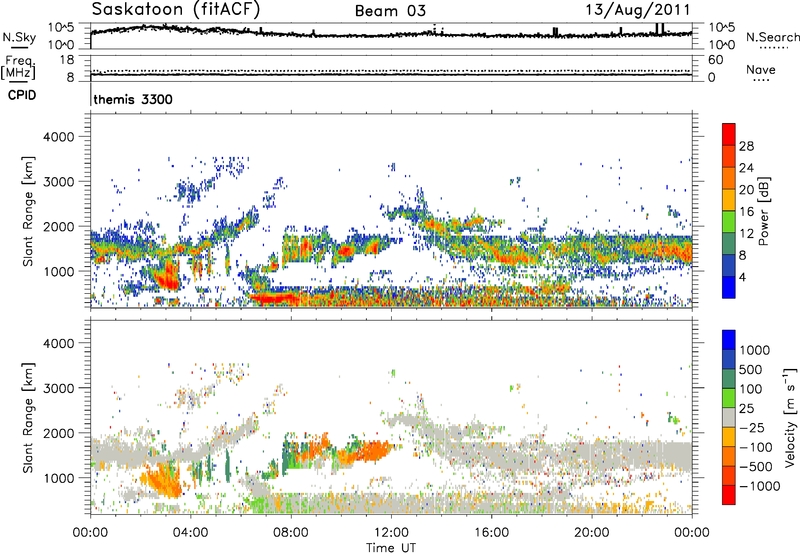Click the '-500' velocity colorbar tick label
800x554 pixels.
click(x=756, y=466)
